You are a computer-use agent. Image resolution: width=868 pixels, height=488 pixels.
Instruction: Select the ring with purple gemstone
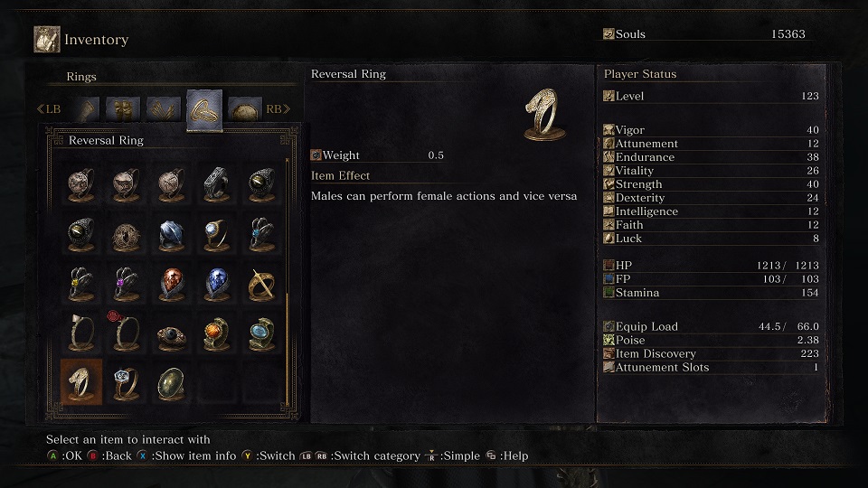(x=127, y=284)
